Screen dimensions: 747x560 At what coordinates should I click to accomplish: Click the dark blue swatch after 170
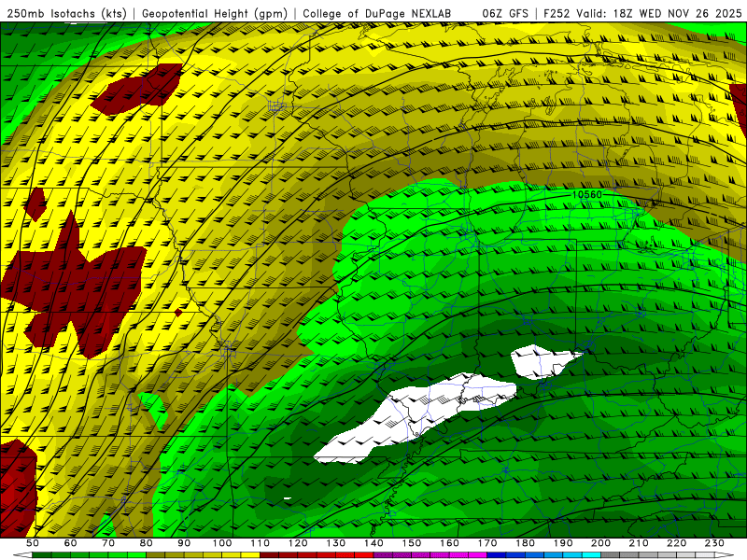[x=497, y=555]
